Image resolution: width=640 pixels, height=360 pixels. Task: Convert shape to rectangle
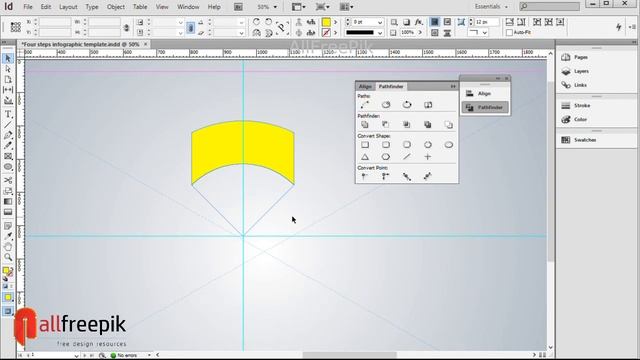(364, 144)
